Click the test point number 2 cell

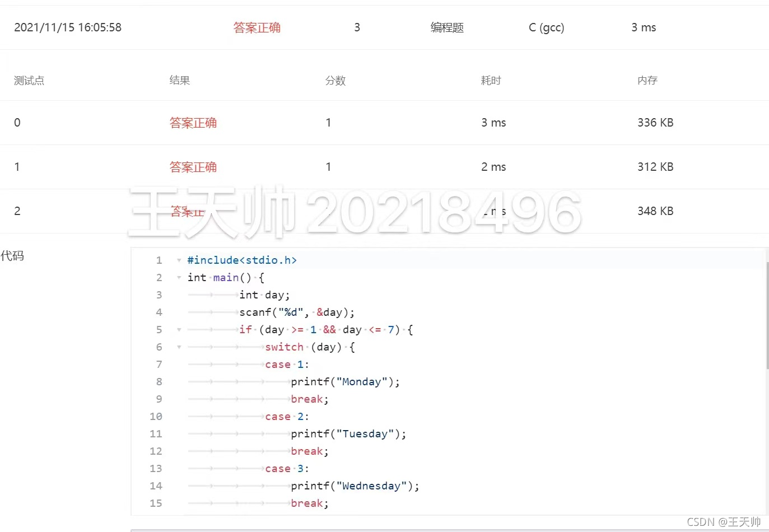pos(17,211)
